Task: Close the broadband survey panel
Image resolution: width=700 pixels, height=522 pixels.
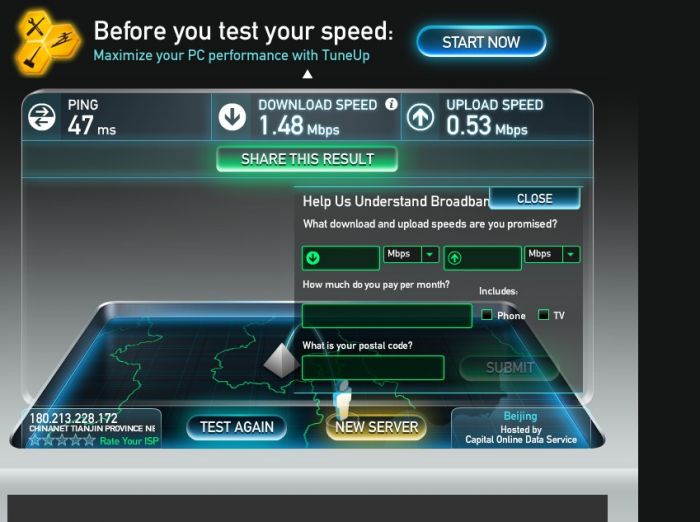Action: coord(535,198)
